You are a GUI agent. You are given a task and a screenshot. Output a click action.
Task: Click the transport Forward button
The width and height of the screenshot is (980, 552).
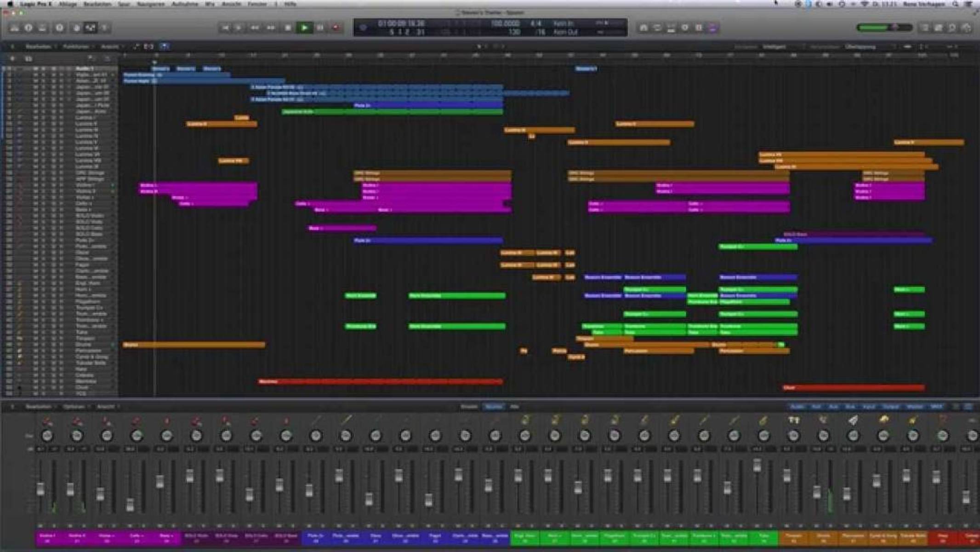(x=271, y=28)
